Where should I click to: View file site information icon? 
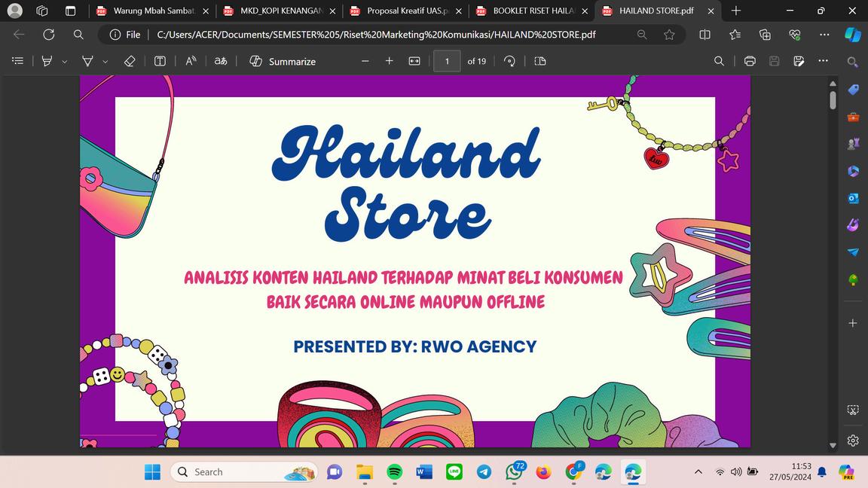tap(115, 35)
